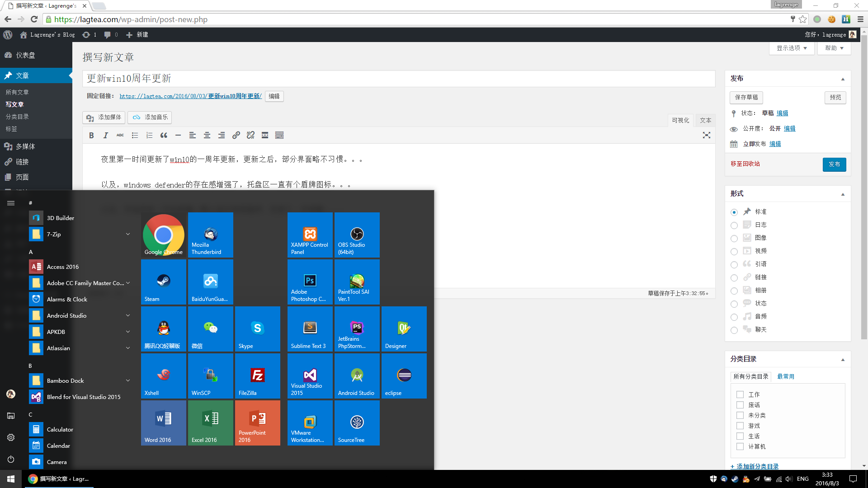Check the 计算机 category checkbox
Screen dimensions: 868x488
pos(740,446)
